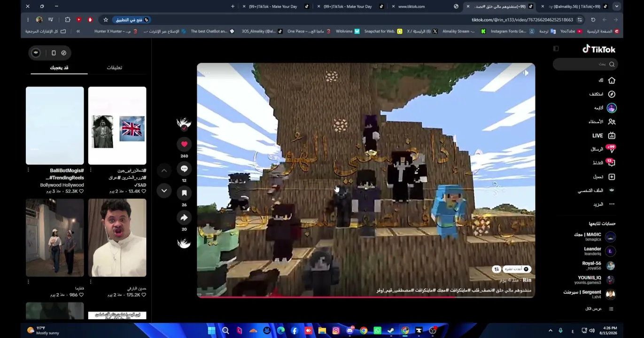Open Microsoft Edge from the taskbar

281,330
